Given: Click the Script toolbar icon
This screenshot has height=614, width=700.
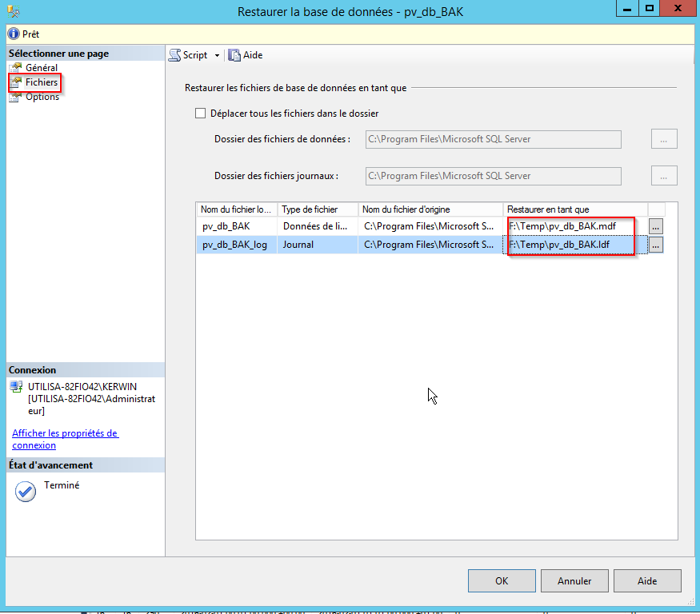Looking at the screenshot, I should pyautogui.click(x=174, y=55).
